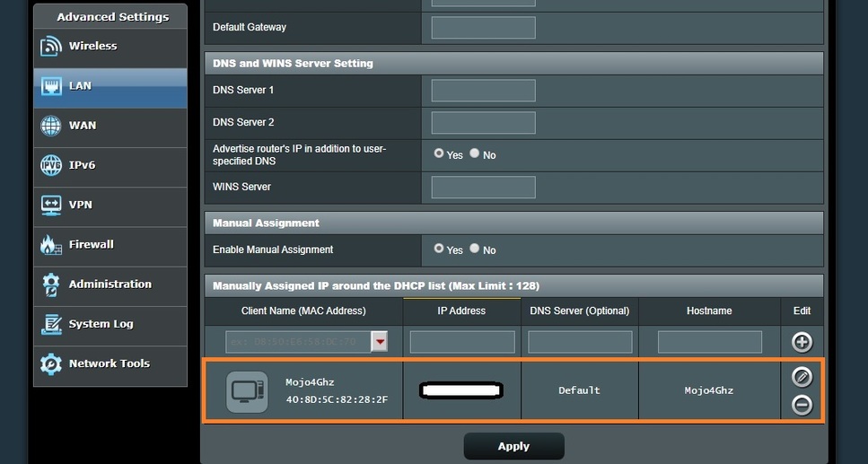Click the Advanced Settings sidebar title
This screenshot has width=868, height=464.
point(113,17)
